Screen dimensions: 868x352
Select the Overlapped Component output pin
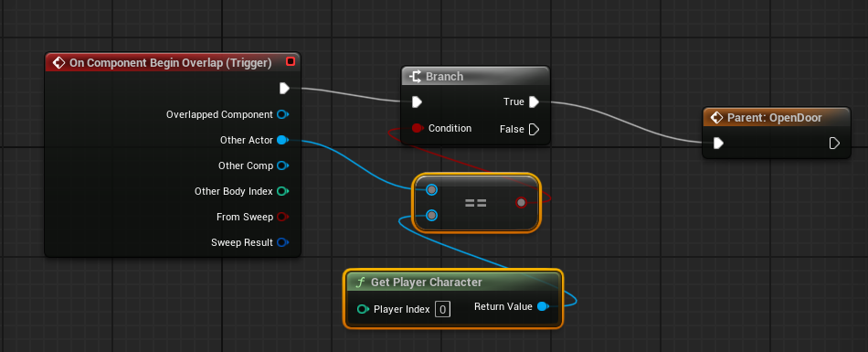coord(282,115)
